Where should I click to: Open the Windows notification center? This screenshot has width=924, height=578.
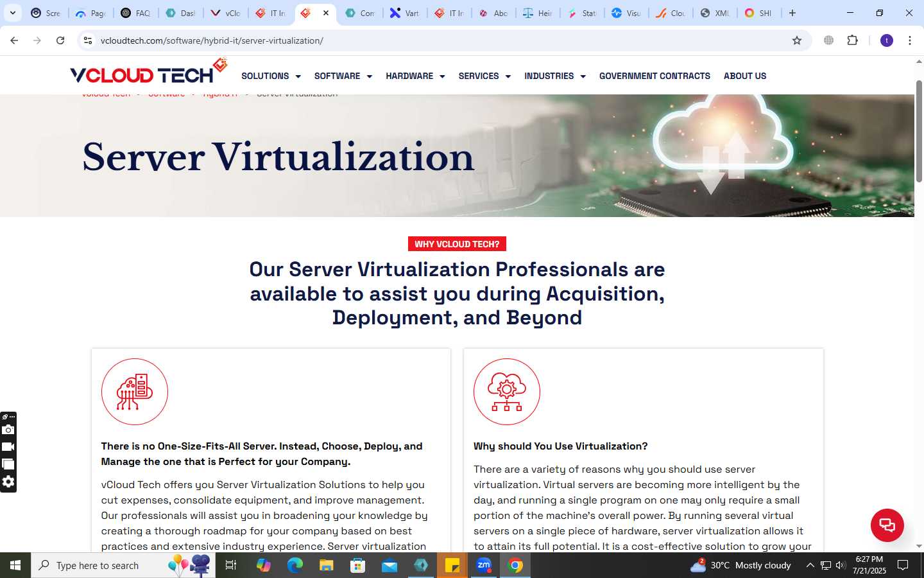point(903,565)
